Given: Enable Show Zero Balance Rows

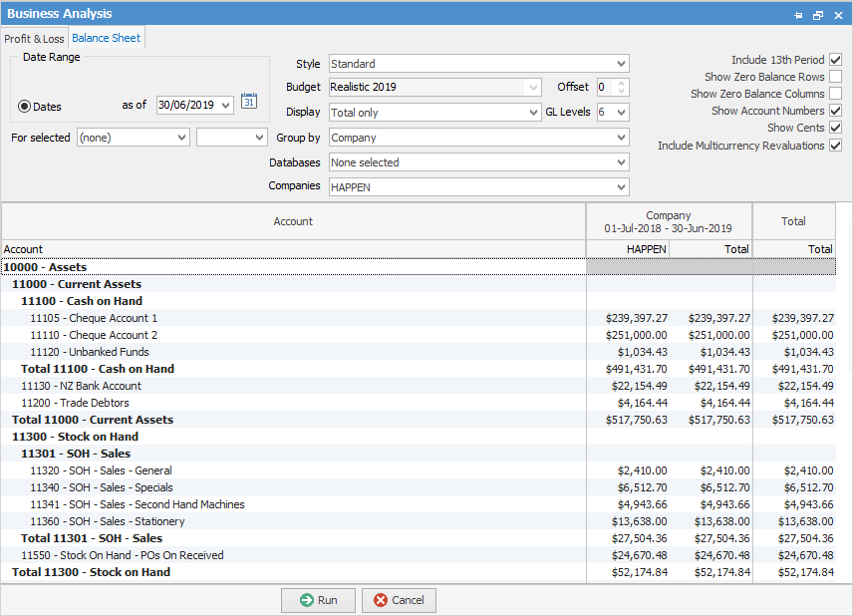Looking at the screenshot, I should 835,77.
